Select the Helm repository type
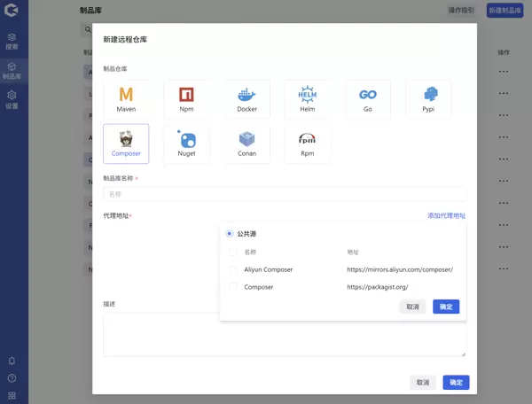The height and width of the screenshot is (404, 532). tap(307, 98)
